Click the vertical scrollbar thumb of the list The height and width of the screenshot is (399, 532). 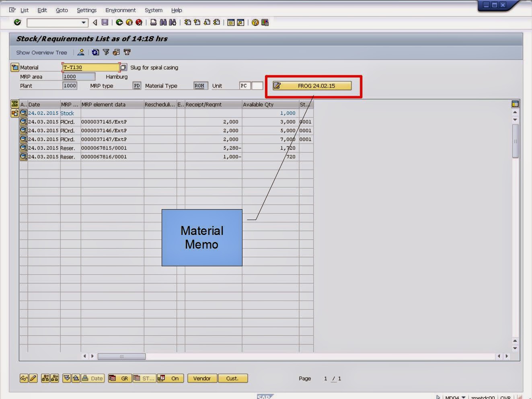point(515,141)
